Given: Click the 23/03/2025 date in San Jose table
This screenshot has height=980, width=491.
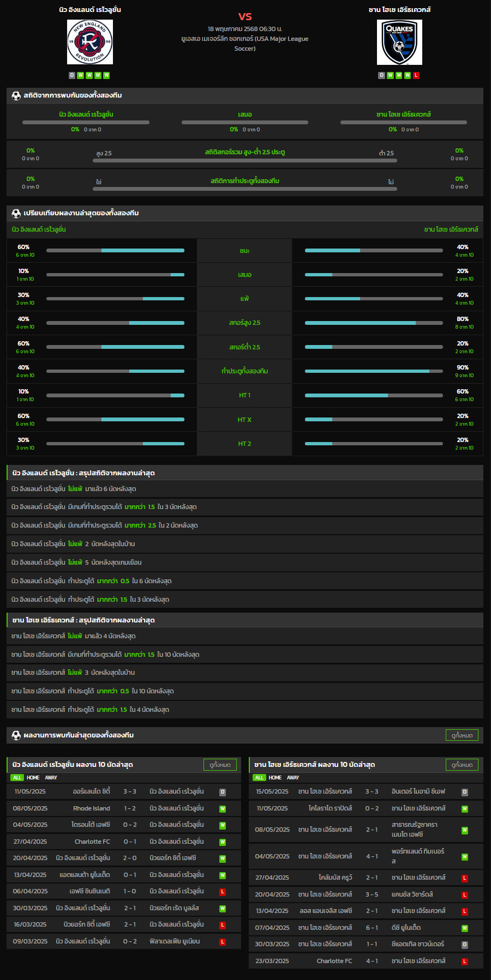Looking at the screenshot, I should [272, 961].
